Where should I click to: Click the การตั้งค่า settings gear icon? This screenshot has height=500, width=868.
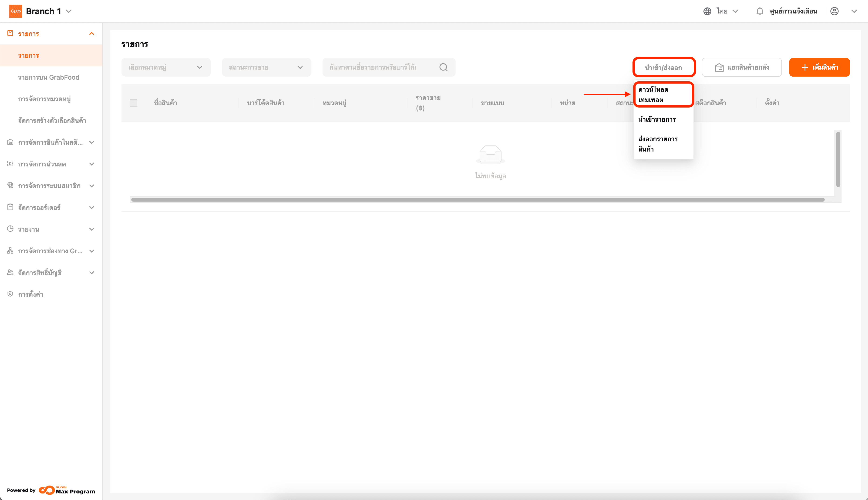coord(10,294)
